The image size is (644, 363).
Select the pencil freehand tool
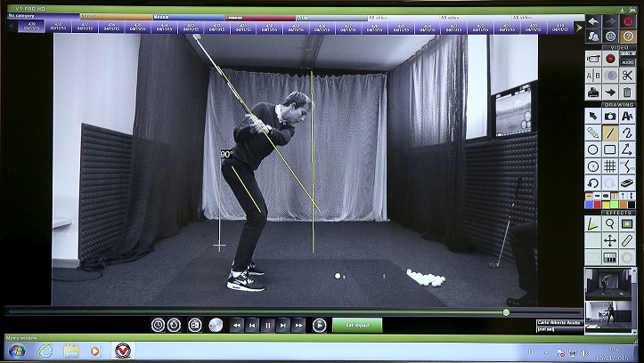coord(593,133)
